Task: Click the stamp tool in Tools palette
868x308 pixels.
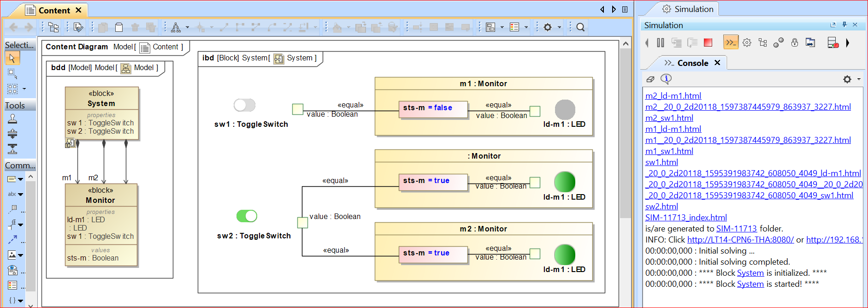Action: (12, 119)
